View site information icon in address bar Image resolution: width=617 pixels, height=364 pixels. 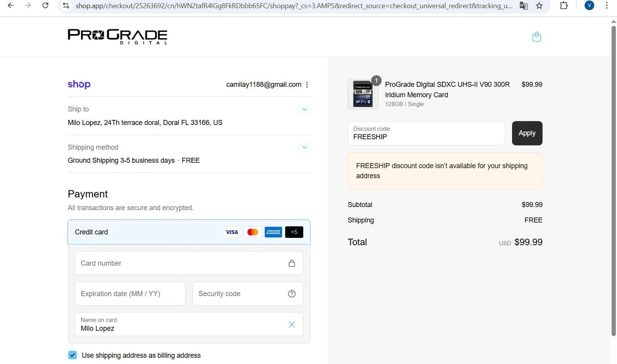coord(66,5)
